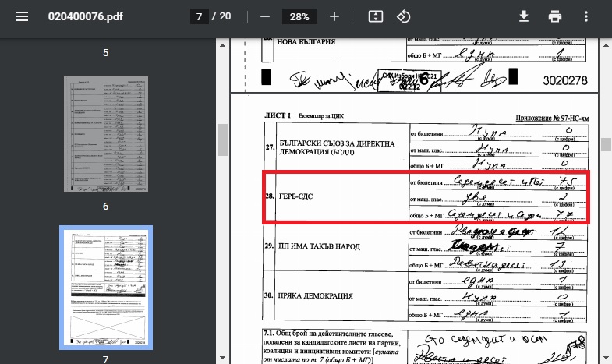Zoom out with the minus button
This screenshot has width=612, height=364.
(x=265, y=16)
